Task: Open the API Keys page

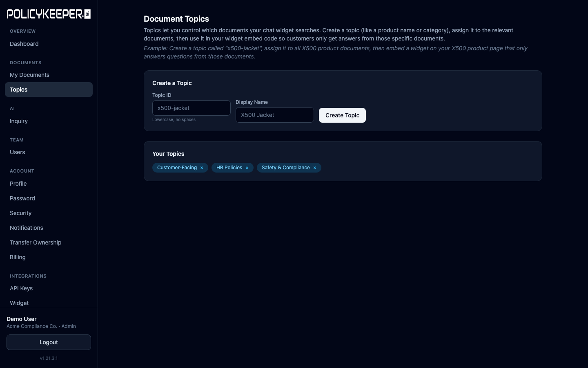Action: [21, 288]
